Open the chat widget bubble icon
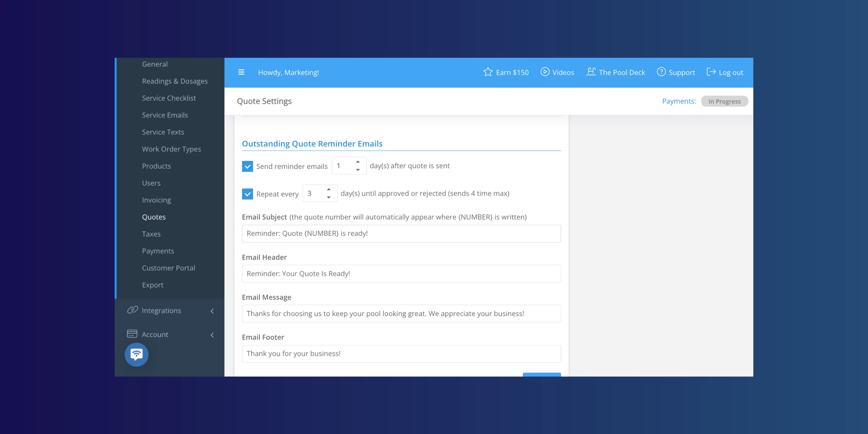The image size is (868, 434). click(x=136, y=354)
